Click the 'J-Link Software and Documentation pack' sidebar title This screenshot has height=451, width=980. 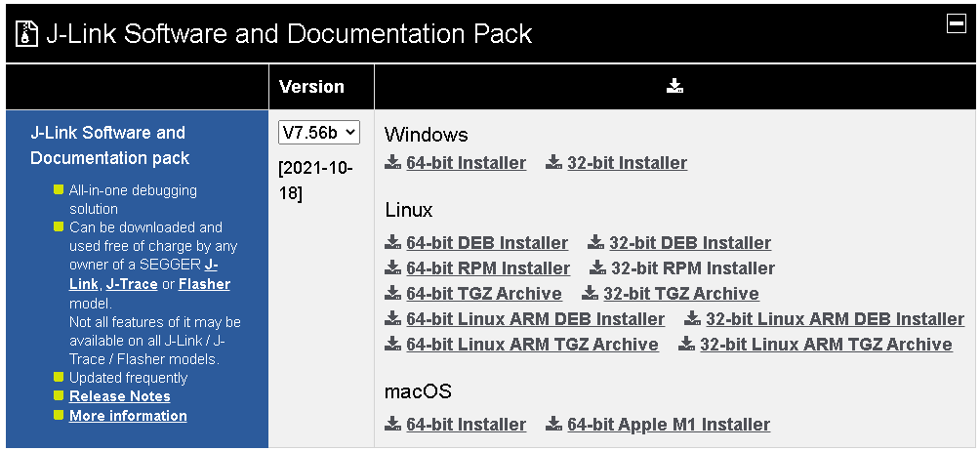110,145
